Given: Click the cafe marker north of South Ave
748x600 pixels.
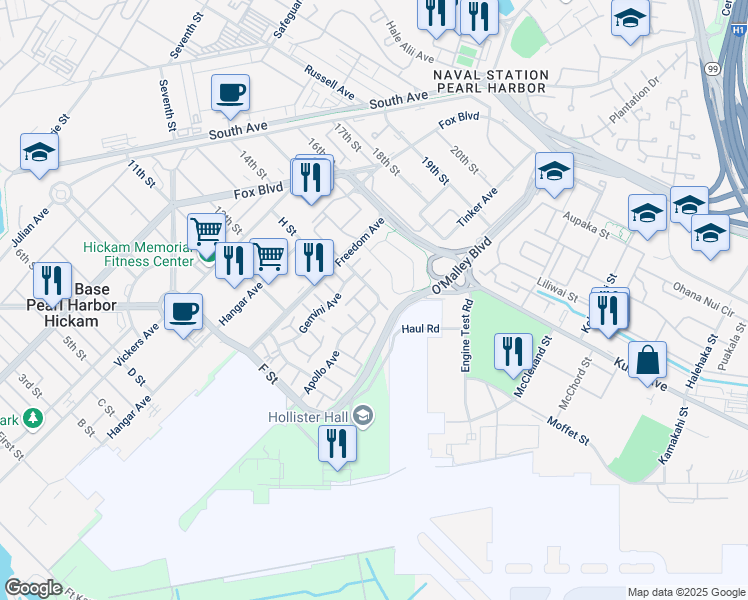Looking at the screenshot, I should tap(230, 95).
